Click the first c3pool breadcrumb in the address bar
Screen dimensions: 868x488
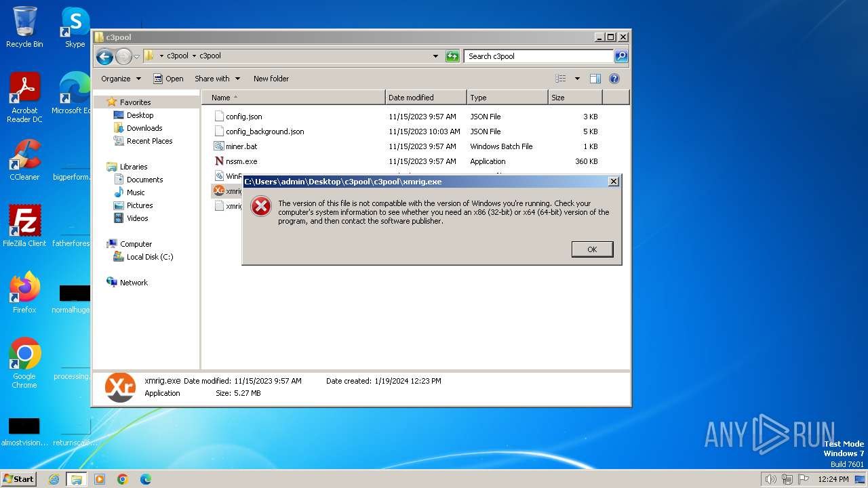click(178, 56)
